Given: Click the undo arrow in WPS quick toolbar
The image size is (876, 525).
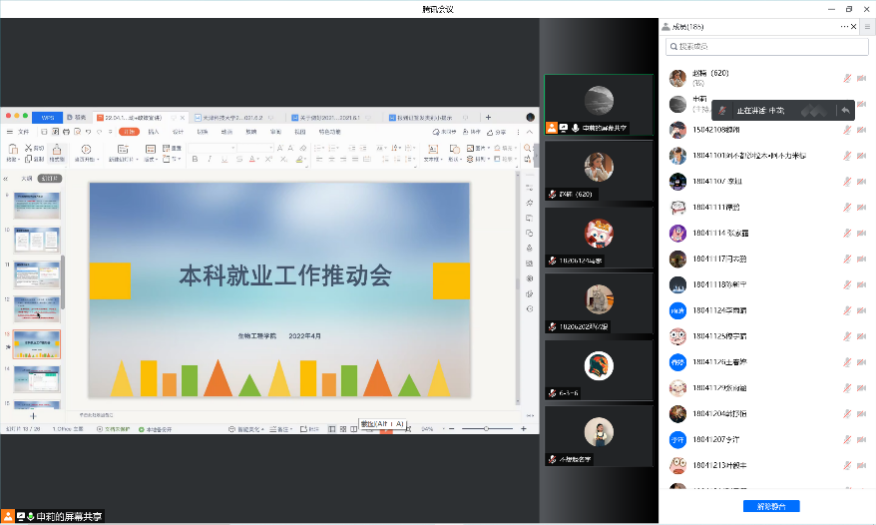Looking at the screenshot, I should click(88, 132).
